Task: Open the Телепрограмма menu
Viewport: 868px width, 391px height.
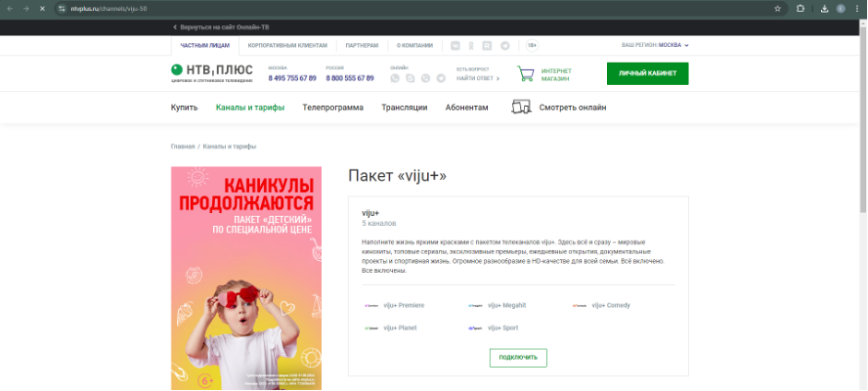Action: pos(333,107)
